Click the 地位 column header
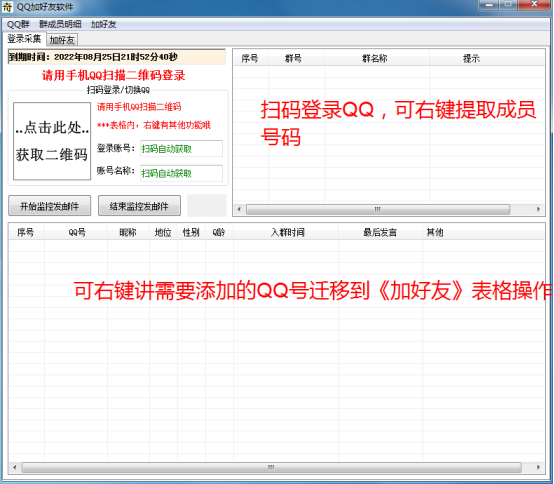The width and height of the screenshot is (554, 484). (163, 232)
